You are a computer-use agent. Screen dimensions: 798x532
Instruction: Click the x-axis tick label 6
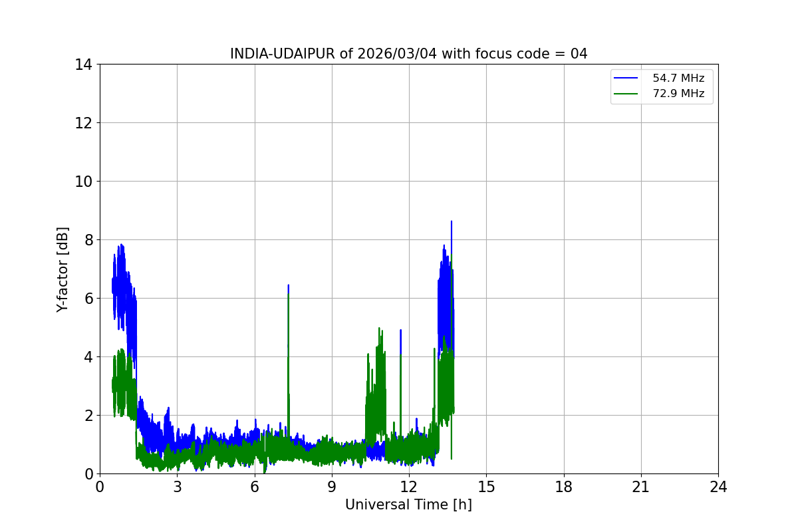pyautogui.click(x=255, y=487)
